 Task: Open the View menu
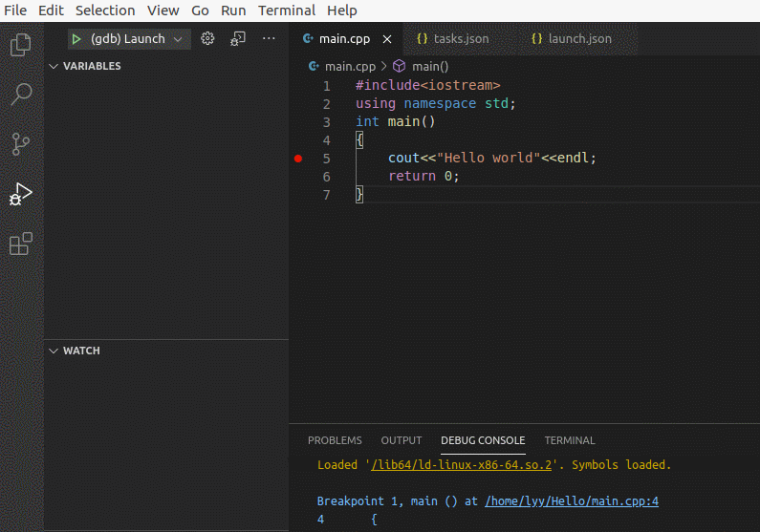[x=163, y=11]
